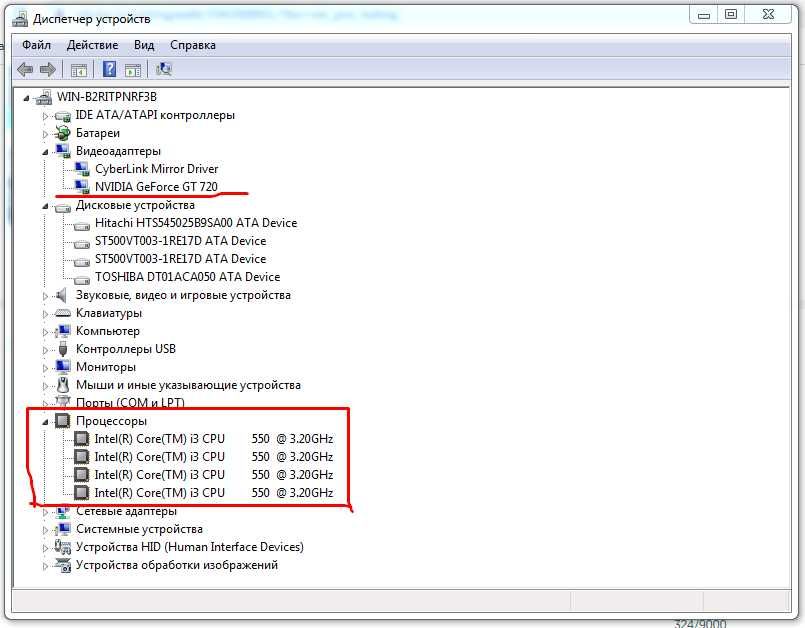Click the computer icon beside WIN-B2RITPNRF3B
The height and width of the screenshot is (628, 805).
tap(44, 97)
